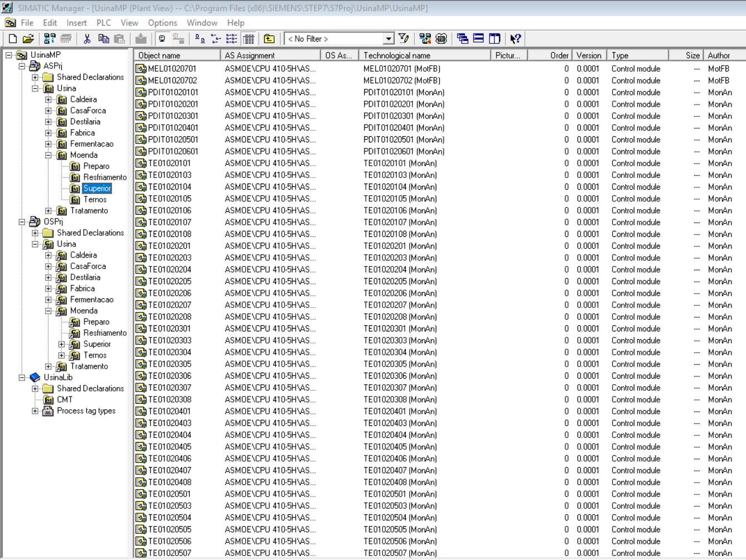Viewport: 746px width, 560px height.
Task: Go up one level with the folder-arrow icon
Action: [269, 39]
